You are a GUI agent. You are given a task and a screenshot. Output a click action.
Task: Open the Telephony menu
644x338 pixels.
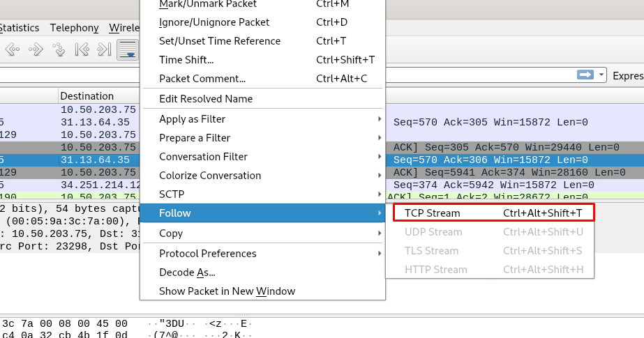point(75,28)
